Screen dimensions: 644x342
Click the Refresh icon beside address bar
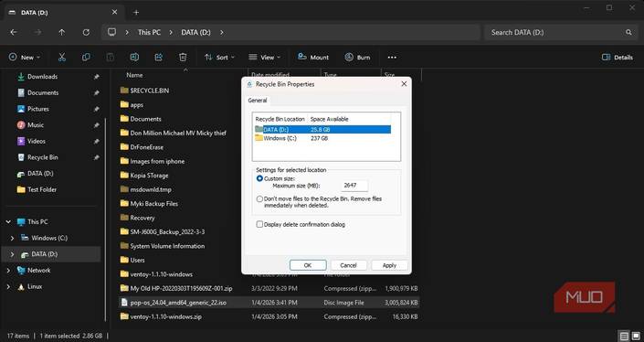coord(86,32)
